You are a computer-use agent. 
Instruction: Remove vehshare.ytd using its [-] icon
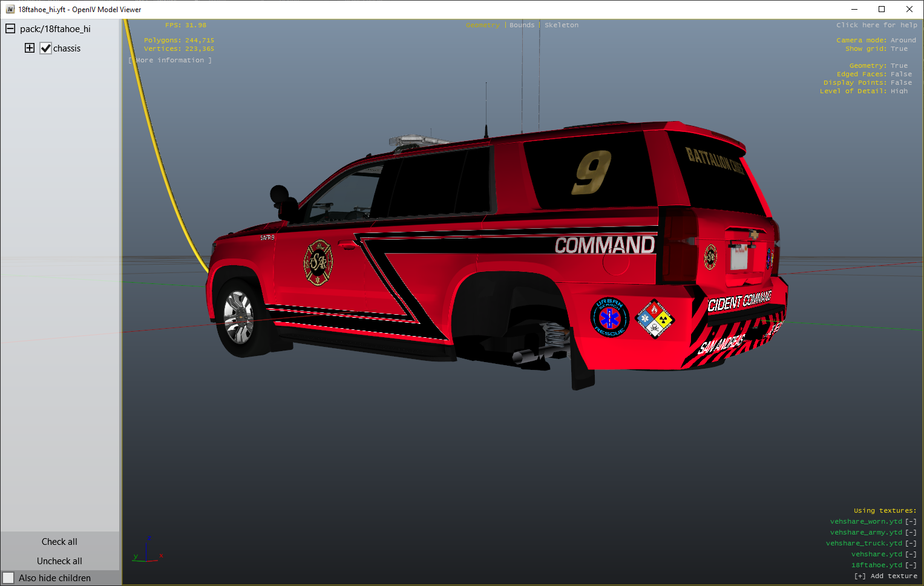[x=911, y=554]
